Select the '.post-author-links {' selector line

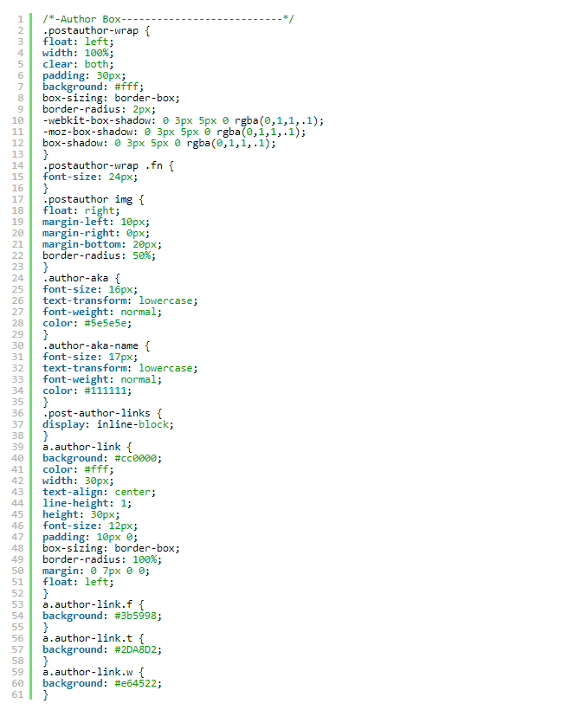click(102, 413)
